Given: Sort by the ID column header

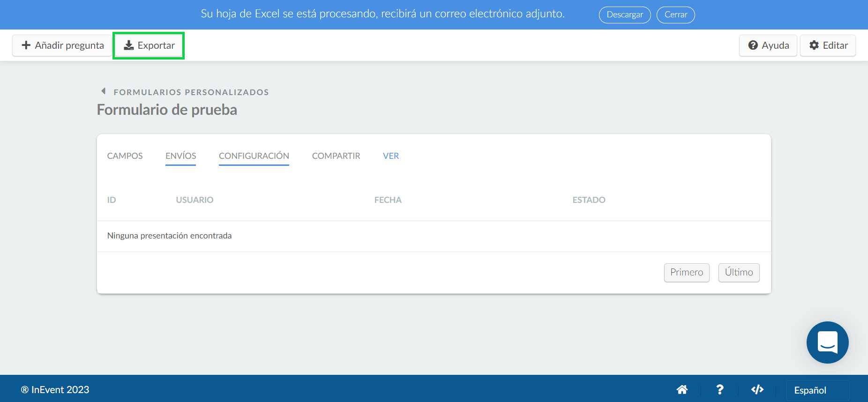Looking at the screenshot, I should (x=112, y=200).
